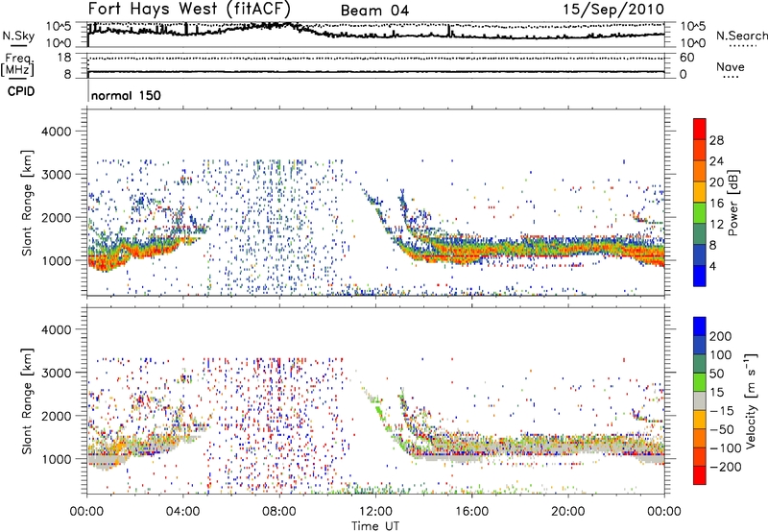This screenshot has height=532, width=768.
Task: Click the date '15/Sep/2010'
Action: coord(613,10)
